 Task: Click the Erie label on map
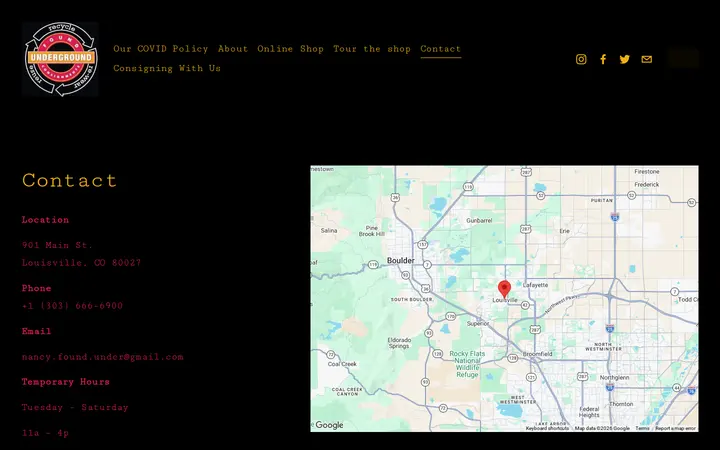[x=564, y=231]
